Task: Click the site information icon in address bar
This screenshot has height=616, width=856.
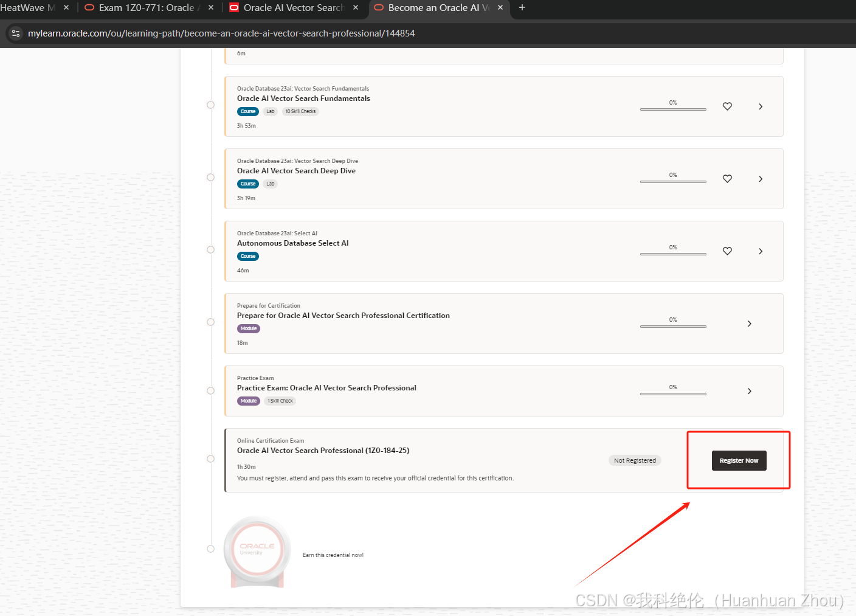Action: 16,33
